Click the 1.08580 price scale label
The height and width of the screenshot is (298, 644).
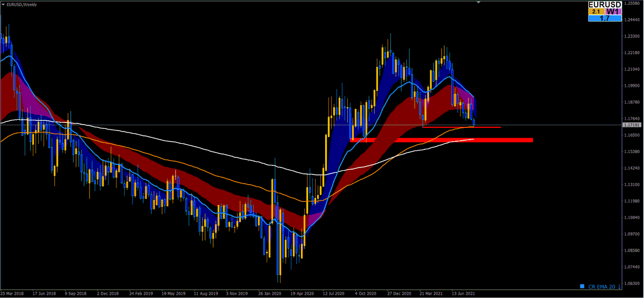633,250
